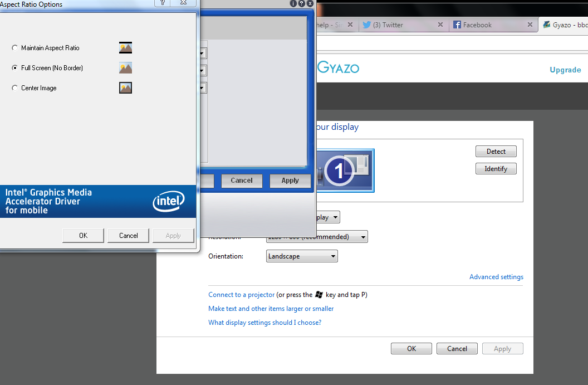Screen dimensions: 588x385
Task: Close the Twitter browser tab
Action: point(440,25)
